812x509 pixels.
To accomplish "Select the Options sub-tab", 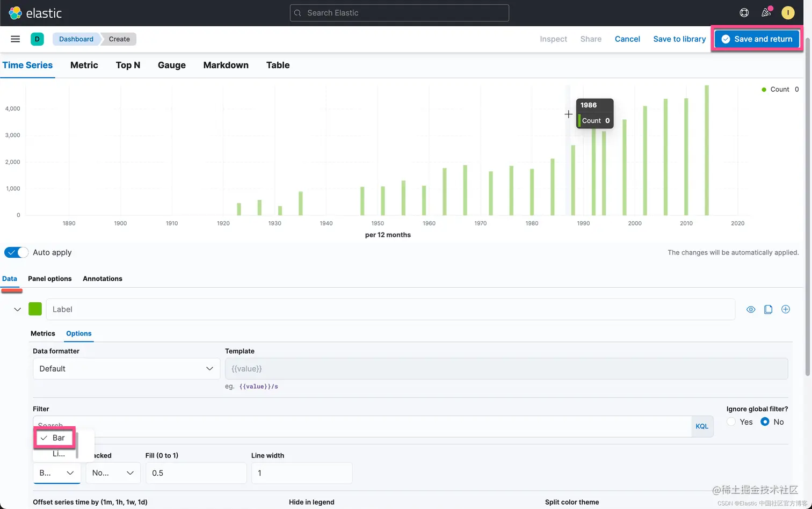I will tap(79, 333).
